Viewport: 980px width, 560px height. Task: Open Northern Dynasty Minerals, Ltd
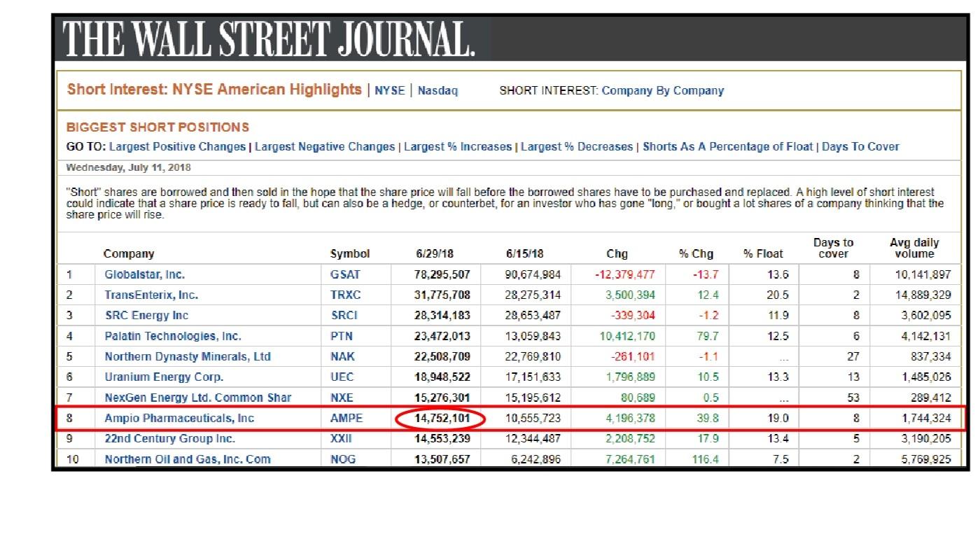coord(187,356)
